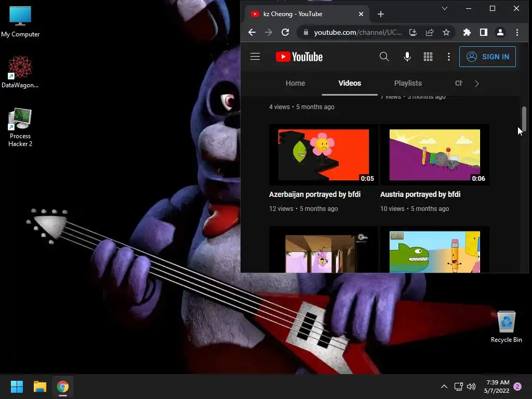
Task: Open the notification badge showing 2
Action: pyautogui.click(x=517, y=387)
